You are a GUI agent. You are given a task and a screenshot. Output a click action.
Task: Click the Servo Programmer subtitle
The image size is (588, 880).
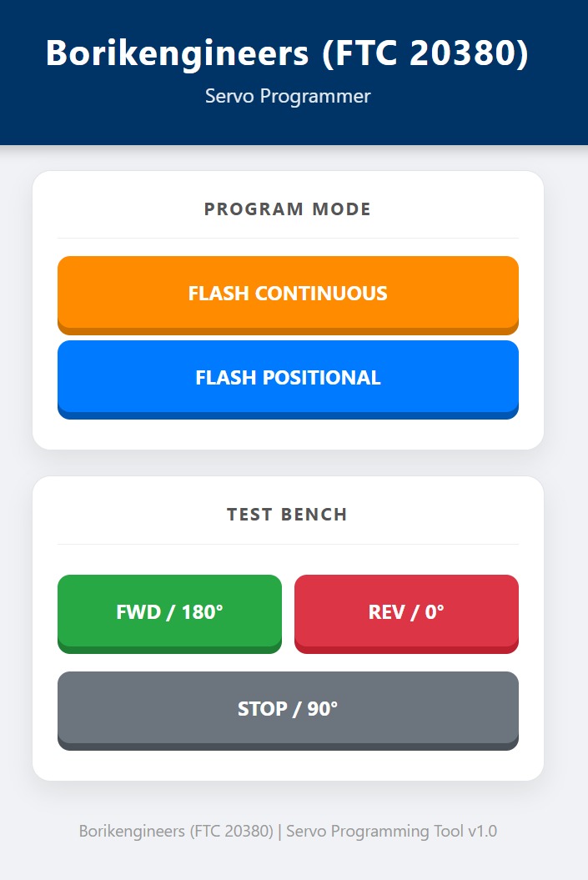click(288, 96)
